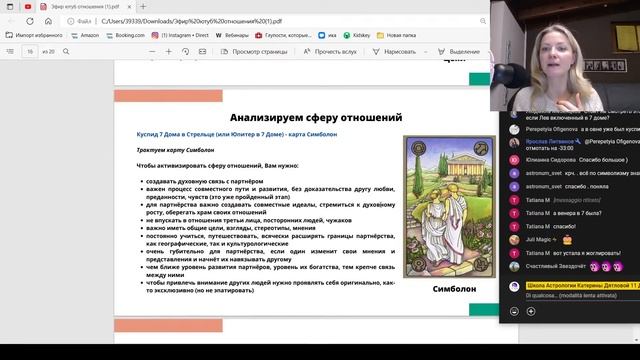Click the highlighted Школа Астрологии chat name

pyautogui.click(x=583, y=286)
